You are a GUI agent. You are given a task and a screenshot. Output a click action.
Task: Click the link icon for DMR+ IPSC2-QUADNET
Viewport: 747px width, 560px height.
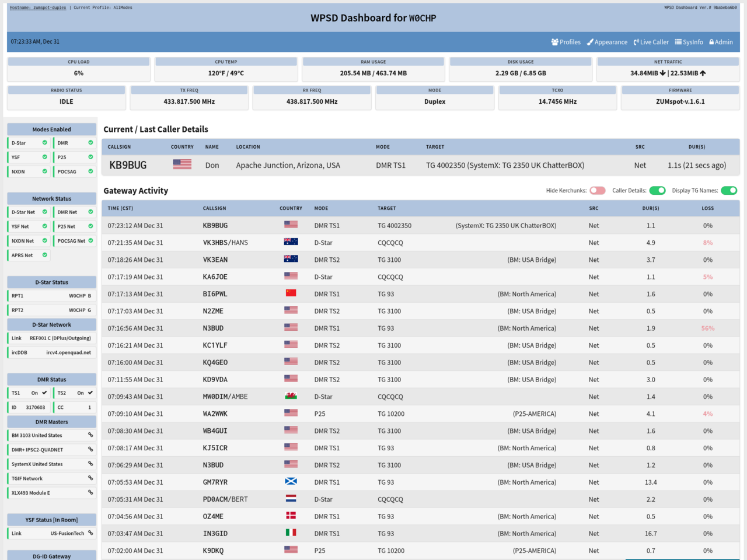(x=90, y=449)
